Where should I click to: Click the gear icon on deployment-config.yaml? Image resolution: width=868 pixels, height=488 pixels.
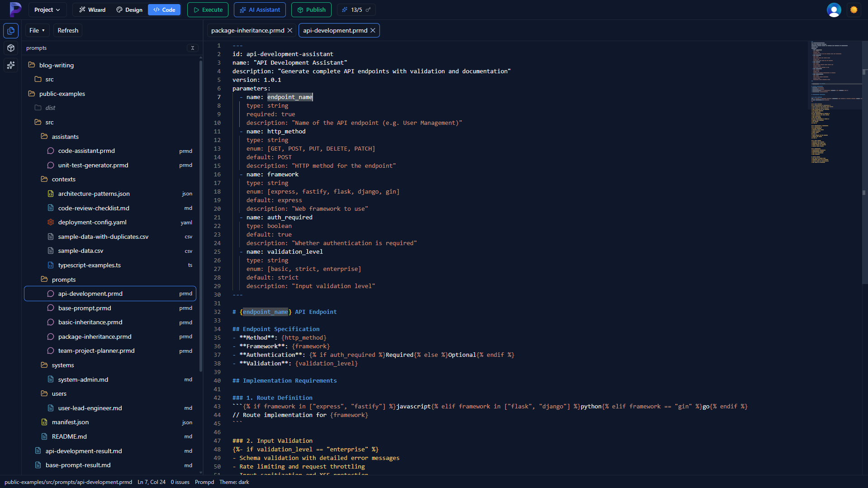pyautogui.click(x=50, y=222)
